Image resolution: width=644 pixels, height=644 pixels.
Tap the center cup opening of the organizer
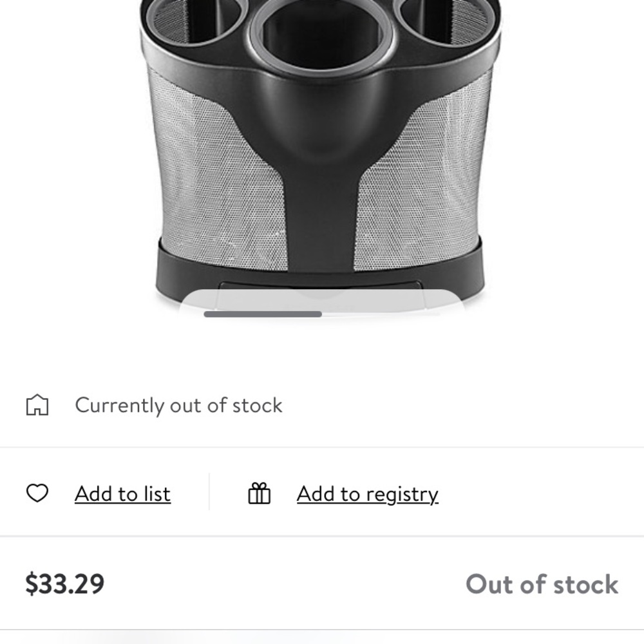[321, 35]
